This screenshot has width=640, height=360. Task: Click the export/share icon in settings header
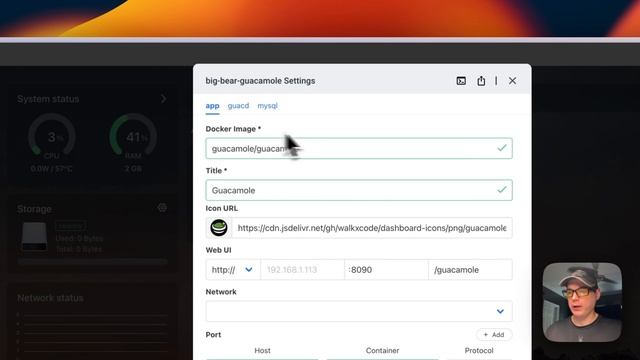pos(481,81)
